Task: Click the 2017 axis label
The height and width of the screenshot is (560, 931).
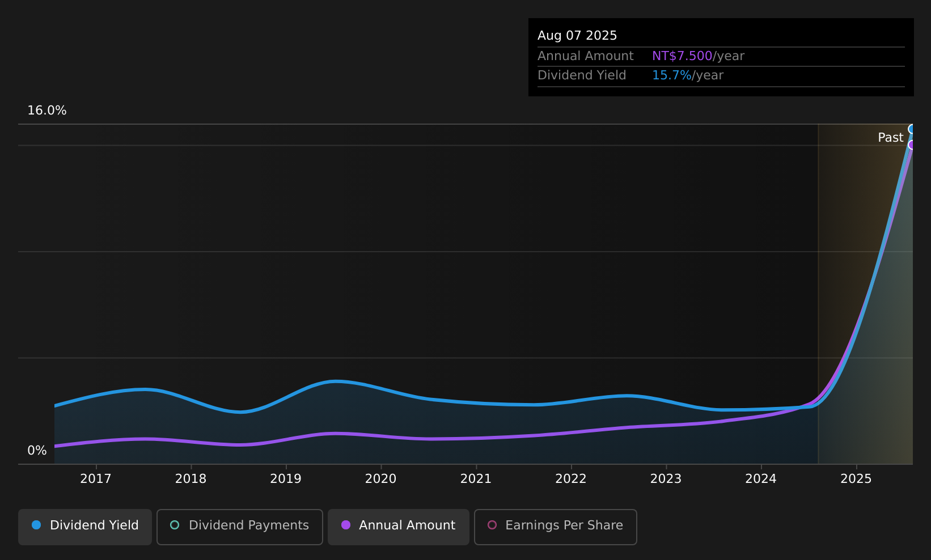Action: click(96, 479)
